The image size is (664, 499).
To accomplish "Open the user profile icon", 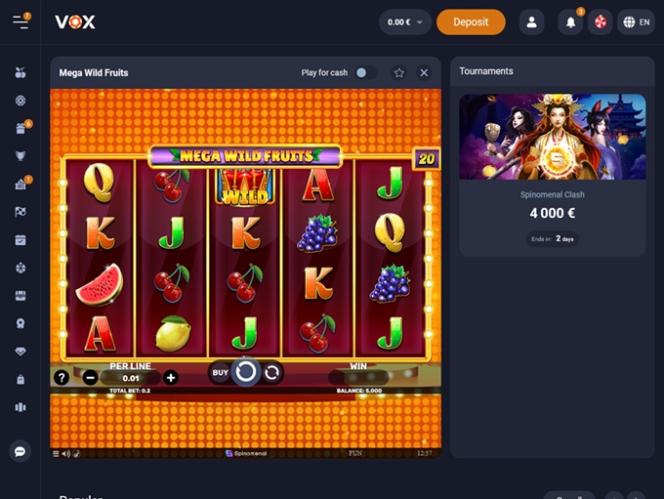I will (531, 22).
